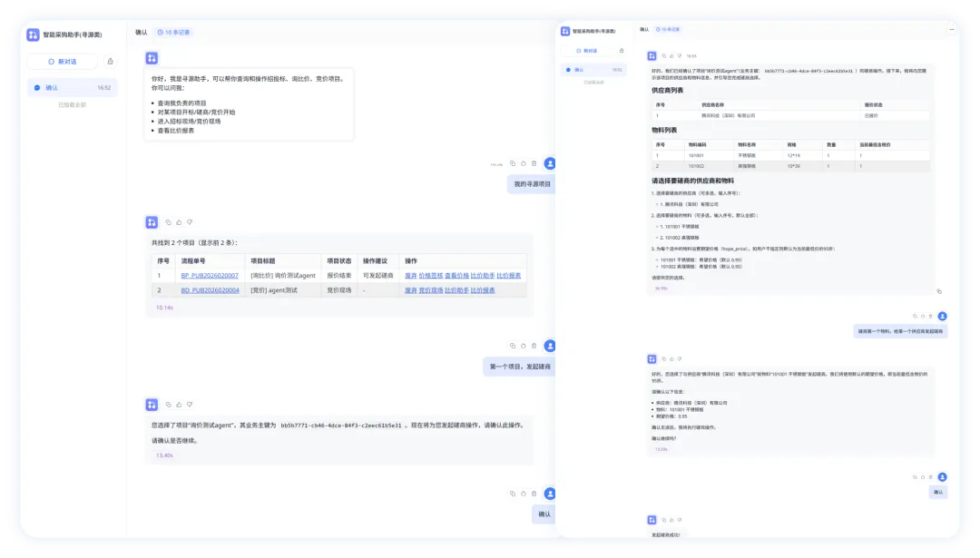
Task: Open process link BP_PUB2026020007
Action: (x=210, y=276)
